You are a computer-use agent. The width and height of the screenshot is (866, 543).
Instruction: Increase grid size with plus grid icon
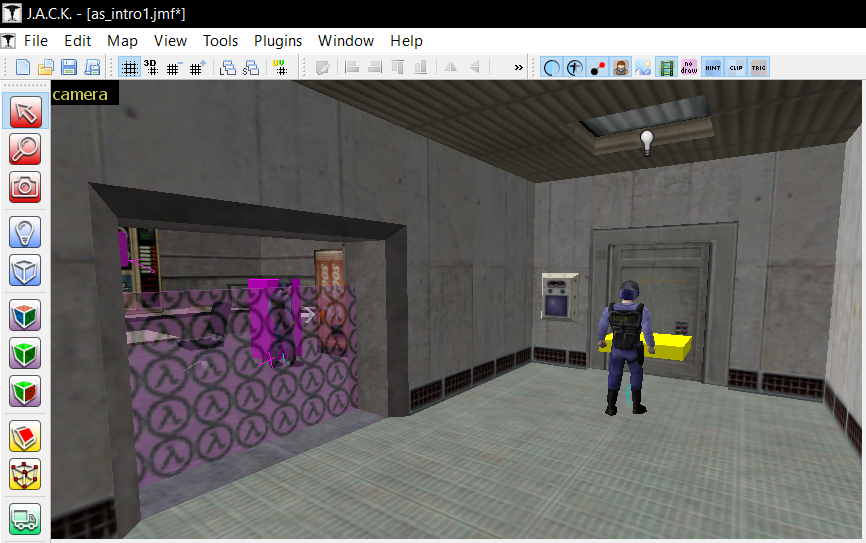(x=197, y=68)
